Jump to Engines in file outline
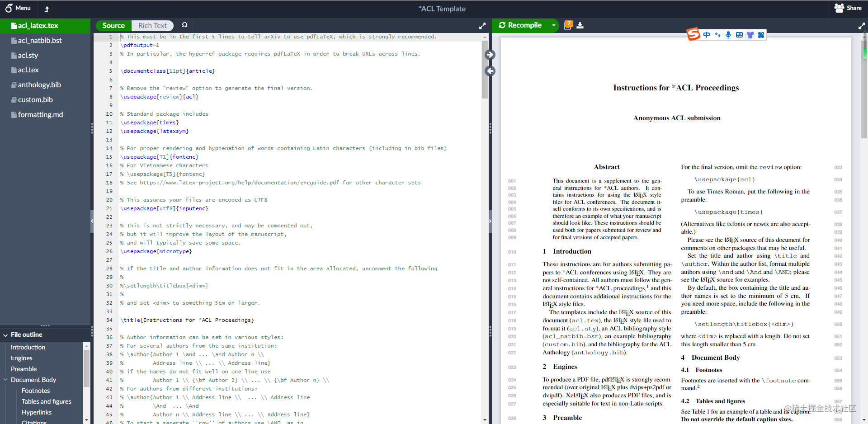The image size is (868, 424). [x=22, y=358]
